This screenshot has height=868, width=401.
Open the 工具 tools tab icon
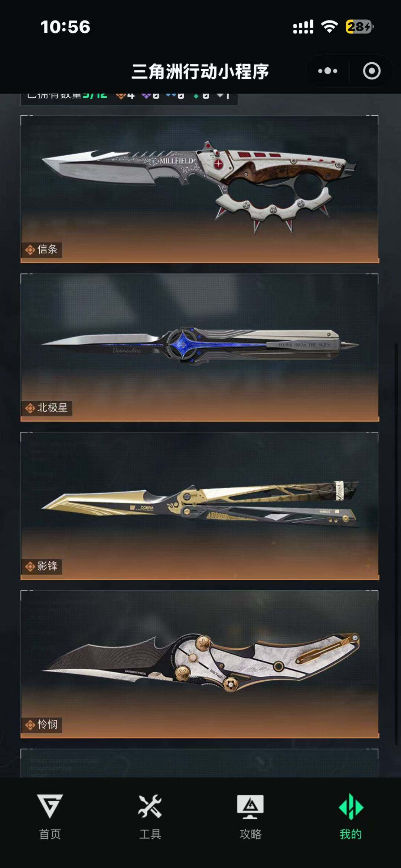(150, 806)
